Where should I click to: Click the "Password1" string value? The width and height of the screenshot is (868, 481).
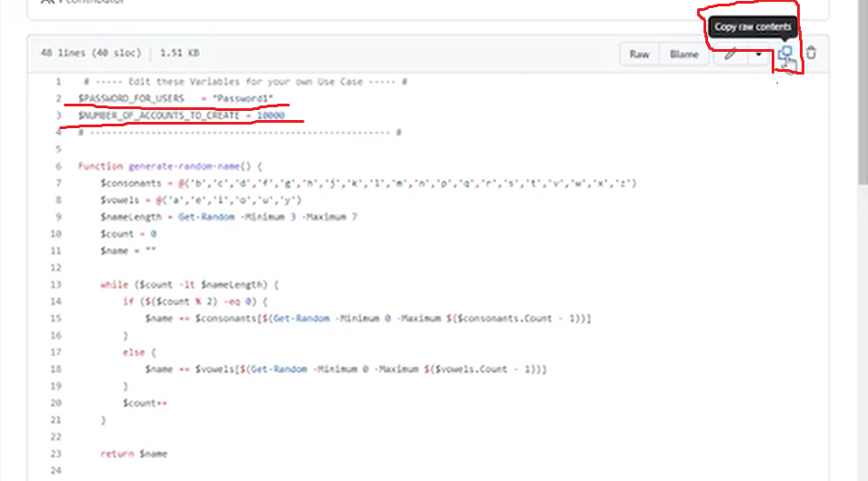[x=243, y=98]
